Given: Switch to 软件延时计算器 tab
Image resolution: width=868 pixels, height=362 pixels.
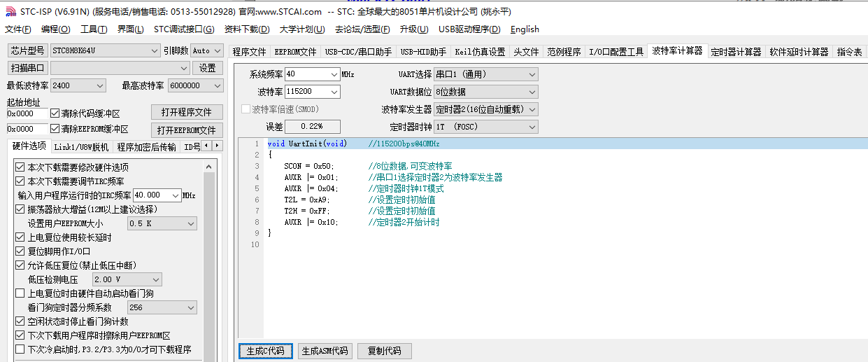Looking at the screenshot, I should [799, 52].
